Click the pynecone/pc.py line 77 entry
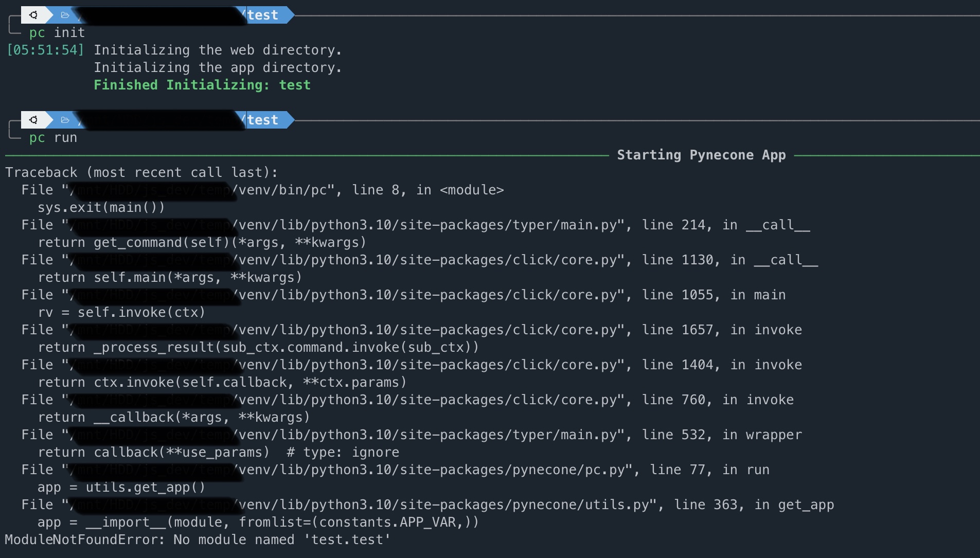 point(396,470)
